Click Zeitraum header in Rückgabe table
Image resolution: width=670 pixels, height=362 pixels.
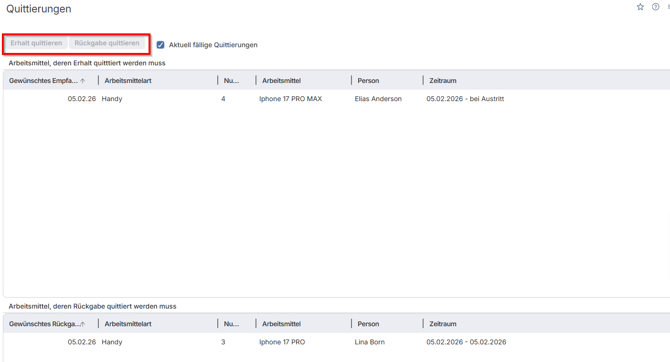tap(443, 324)
